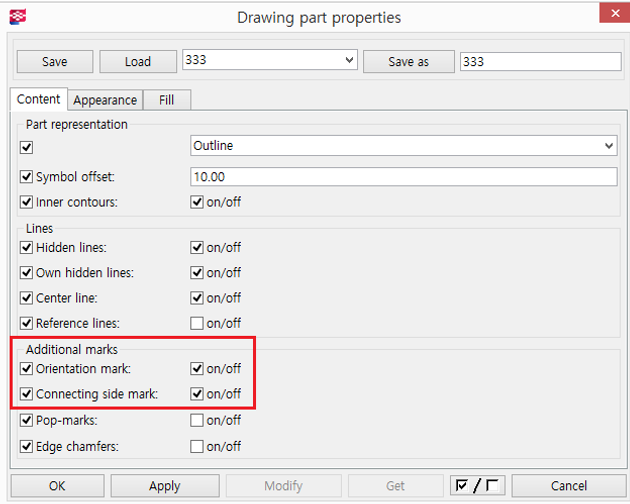The image size is (630, 504).
Task: Click the Tekla app icon in title bar
Action: 18,17
